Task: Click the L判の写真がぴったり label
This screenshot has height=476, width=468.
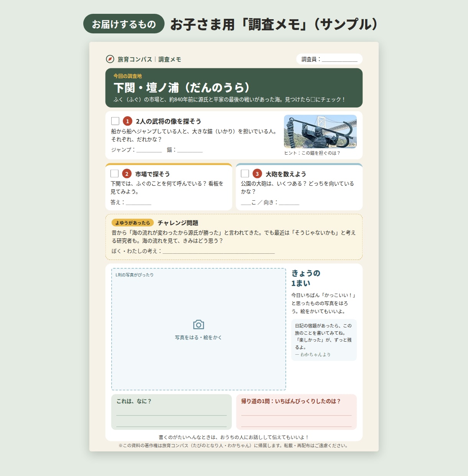Action: point(134,275)
